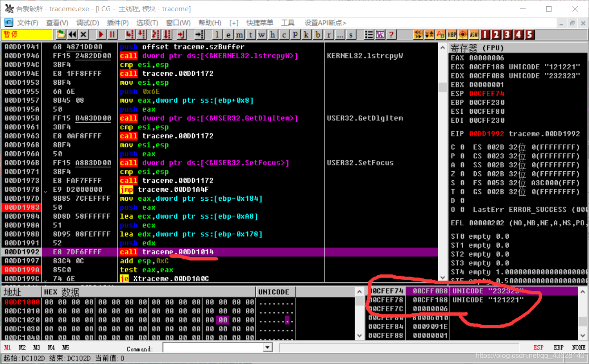Switch to layout 3 red button

507,34
